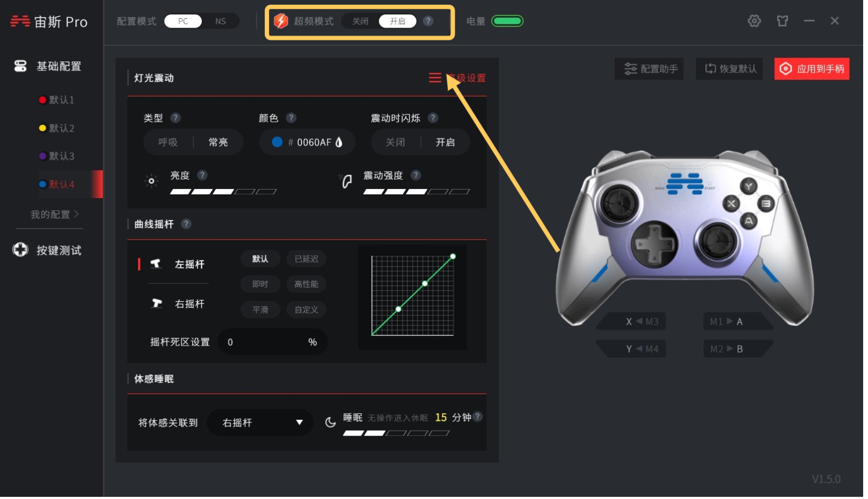
Task: Expand 我的配置 list
Action: point(55,215)
